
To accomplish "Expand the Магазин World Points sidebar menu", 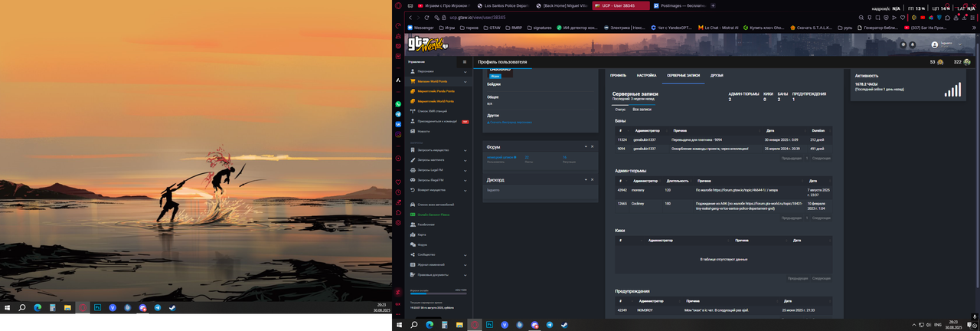I will [x=439, y=81].
